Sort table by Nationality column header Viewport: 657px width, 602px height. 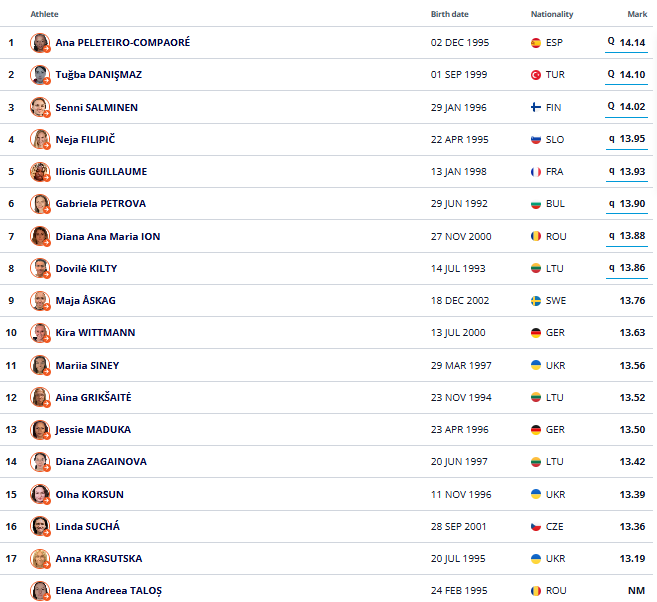552,14
